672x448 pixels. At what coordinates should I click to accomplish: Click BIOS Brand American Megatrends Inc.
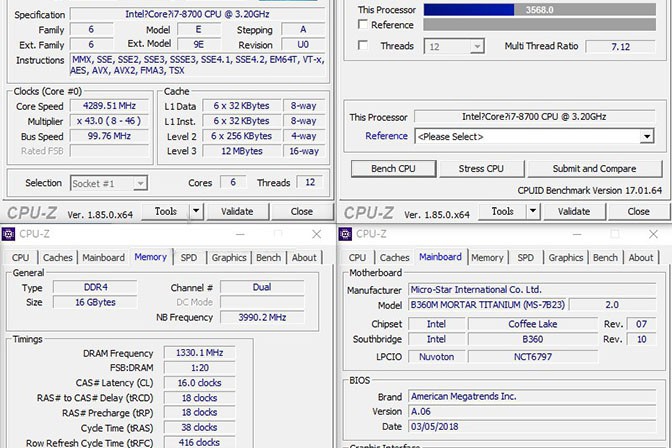coord(532,397)
